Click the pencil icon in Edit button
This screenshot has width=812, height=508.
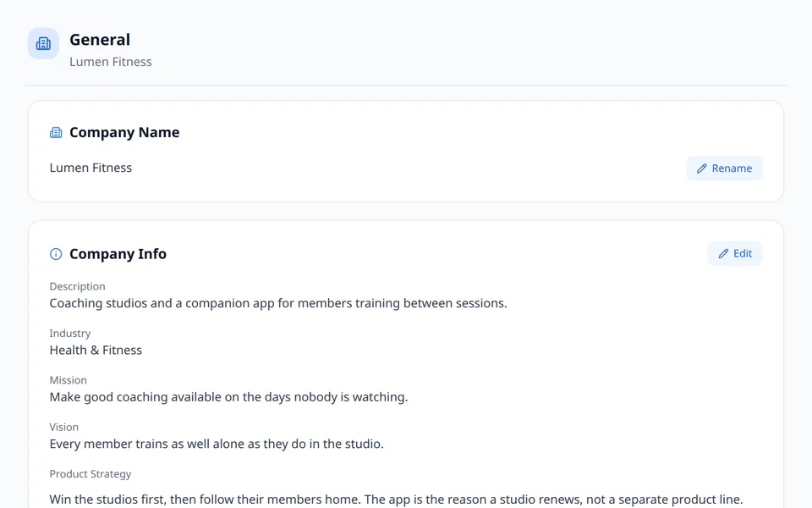click(x=723, y=253)
